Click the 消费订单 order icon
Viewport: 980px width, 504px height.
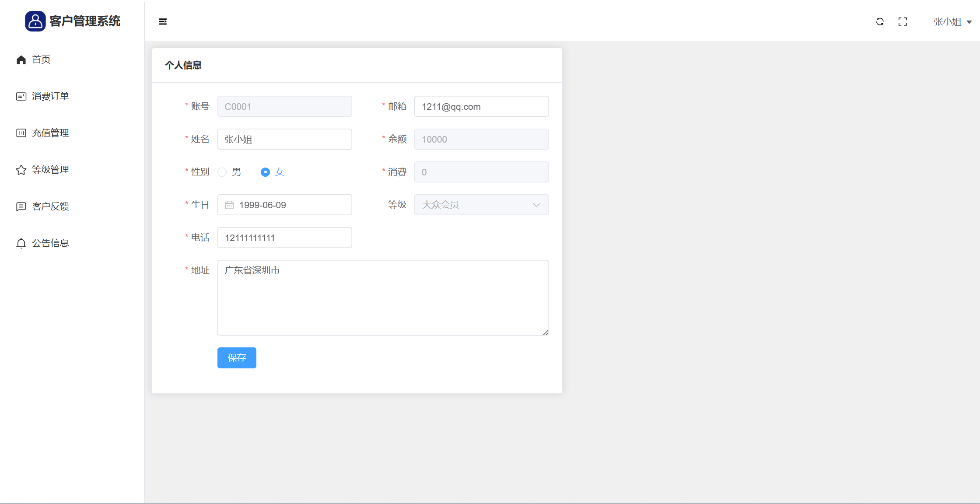(21, 96)
